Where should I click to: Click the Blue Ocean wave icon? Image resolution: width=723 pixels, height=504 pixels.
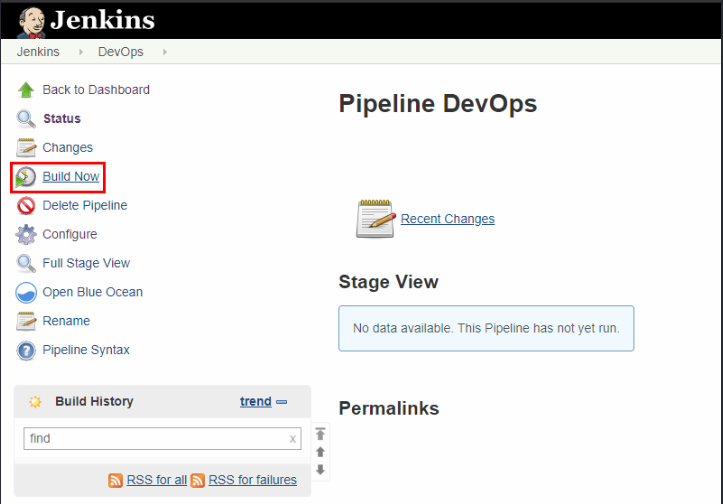point(26,292)
